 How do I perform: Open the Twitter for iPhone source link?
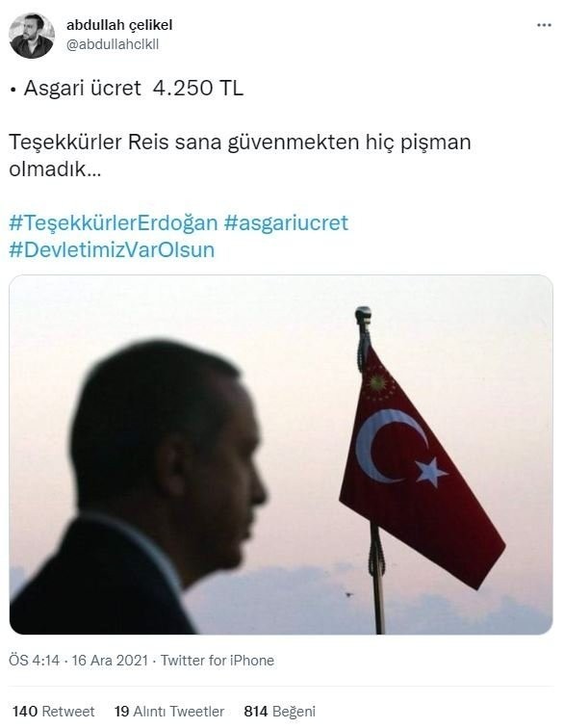[218, 661]
